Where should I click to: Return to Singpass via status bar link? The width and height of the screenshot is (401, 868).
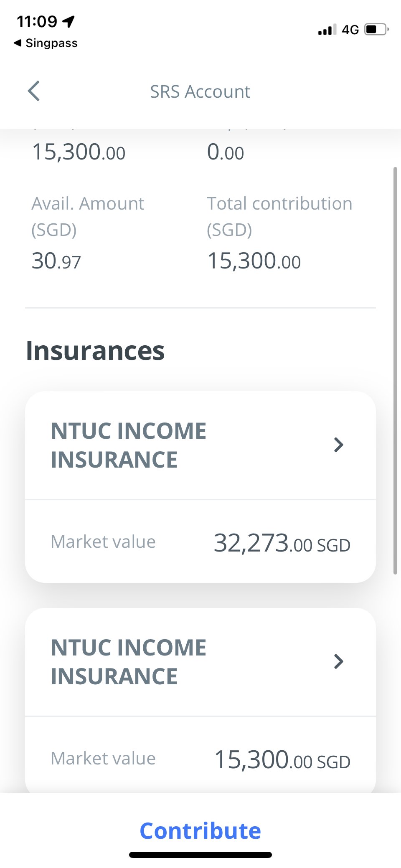pyautogui.click(x=46, y=43)
